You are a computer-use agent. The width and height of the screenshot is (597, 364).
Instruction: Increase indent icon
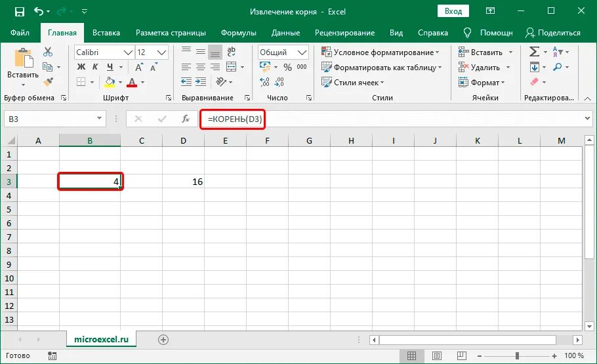pos(201,81)
